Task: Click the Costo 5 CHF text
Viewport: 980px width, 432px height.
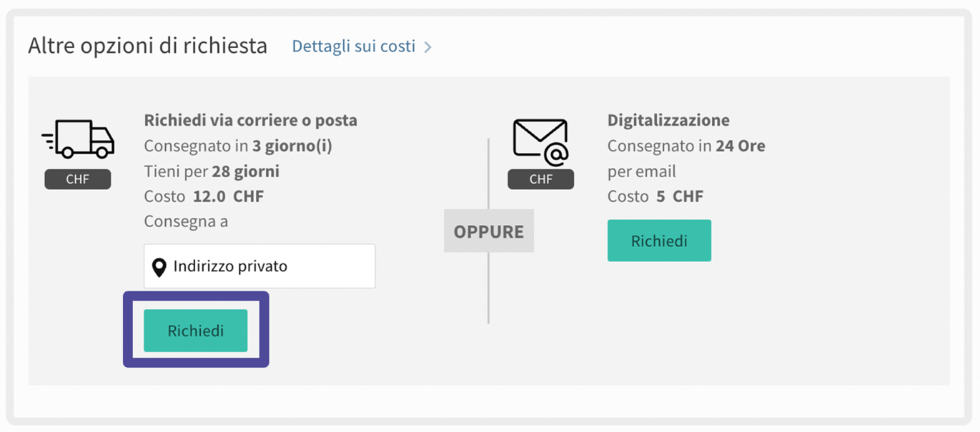Action: point(655,196)
